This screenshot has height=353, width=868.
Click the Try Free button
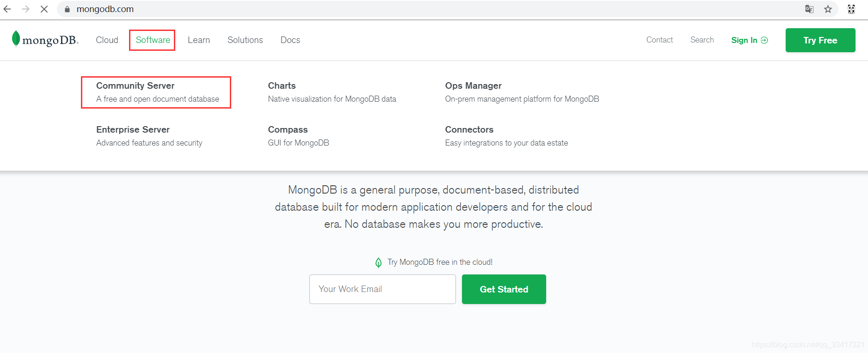tap(820, 40)
